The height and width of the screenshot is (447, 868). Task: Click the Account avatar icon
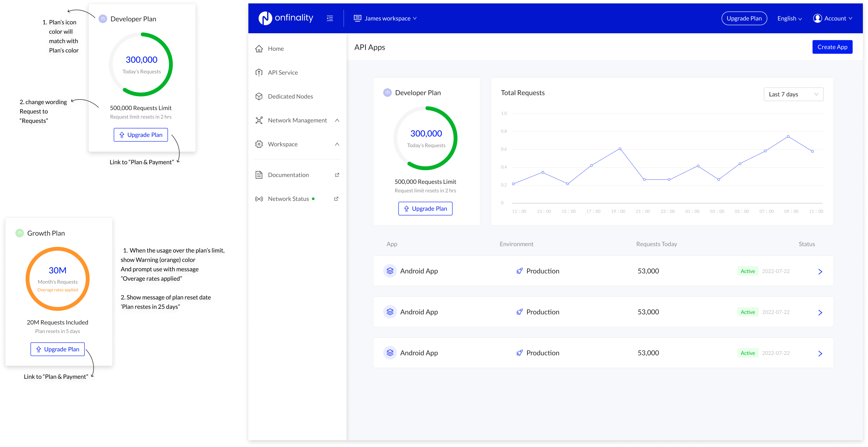[817, 18]
